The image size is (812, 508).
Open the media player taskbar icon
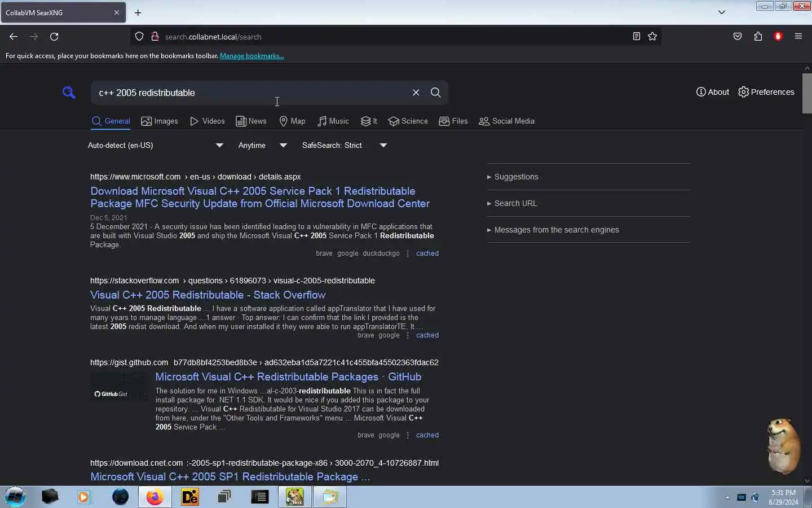[x=84, y=497]
